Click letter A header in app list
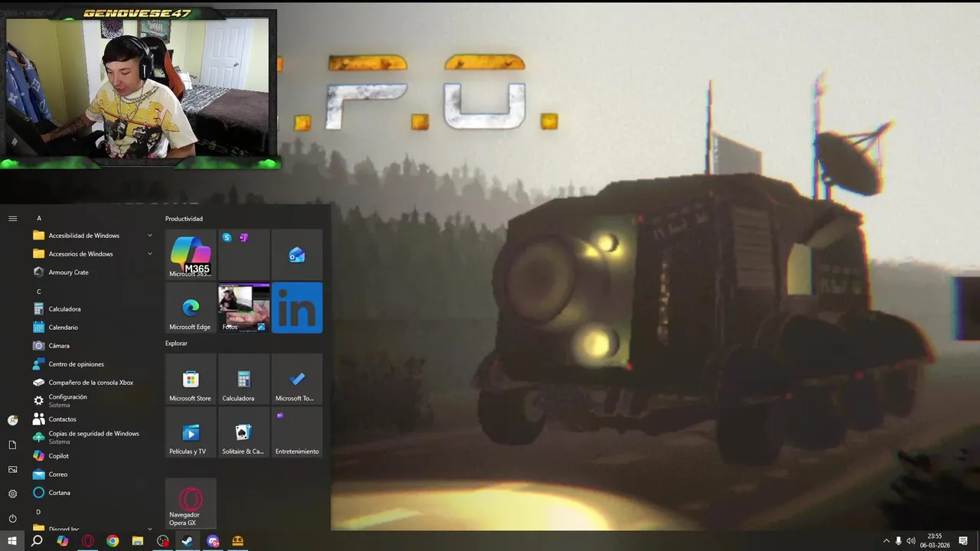Viewport: 980px width, 551px height. pyautogui.click(x=39, y=218)
